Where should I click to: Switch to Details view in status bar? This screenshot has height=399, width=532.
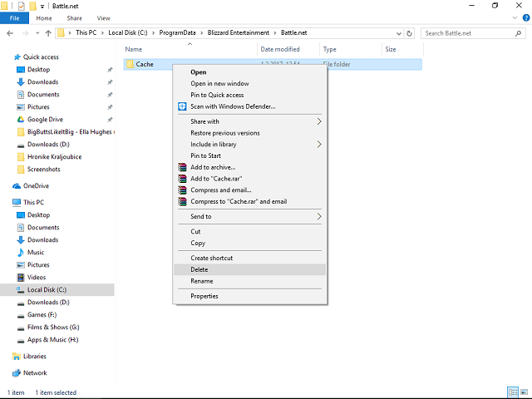[x=513, y=392]
